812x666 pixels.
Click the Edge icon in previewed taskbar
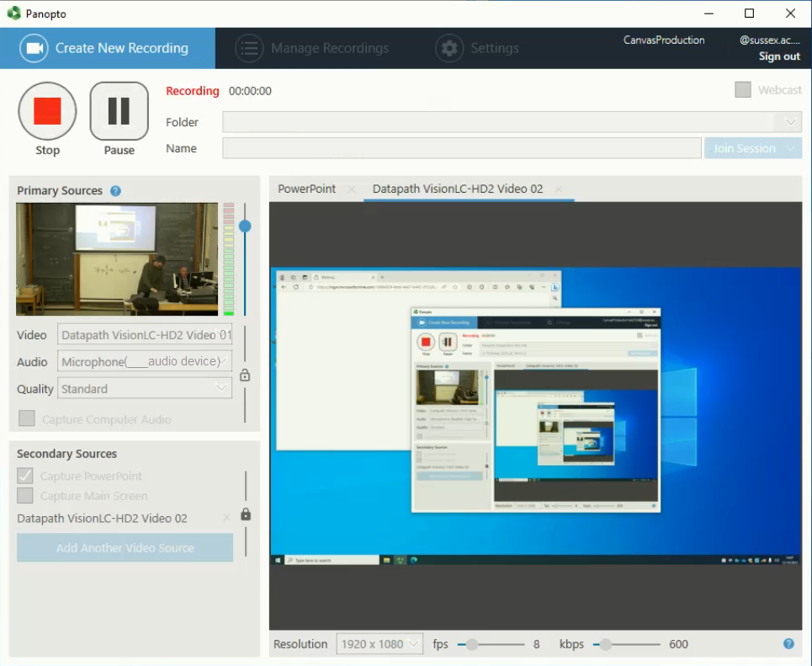[x=414, y=560]
